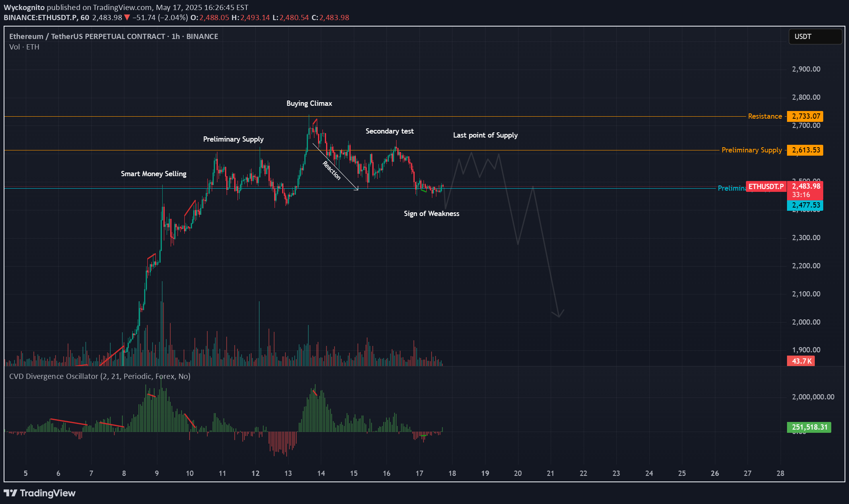
Task: Click the red ETHUSDT.P price label
Action: click(766, 187)
